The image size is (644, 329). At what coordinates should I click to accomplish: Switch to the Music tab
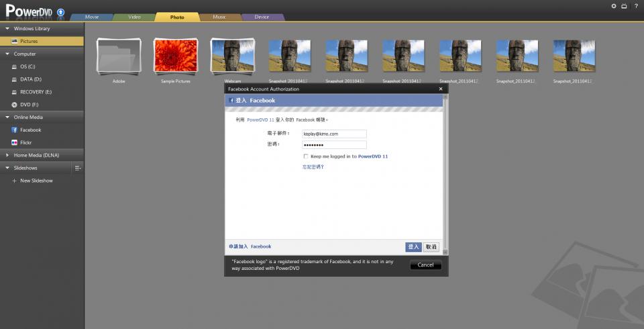(220, 17)
